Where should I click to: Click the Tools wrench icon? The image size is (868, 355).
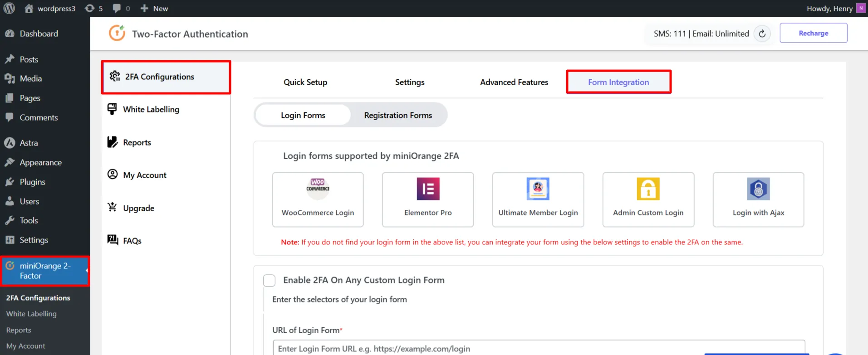tap(10, 220)
